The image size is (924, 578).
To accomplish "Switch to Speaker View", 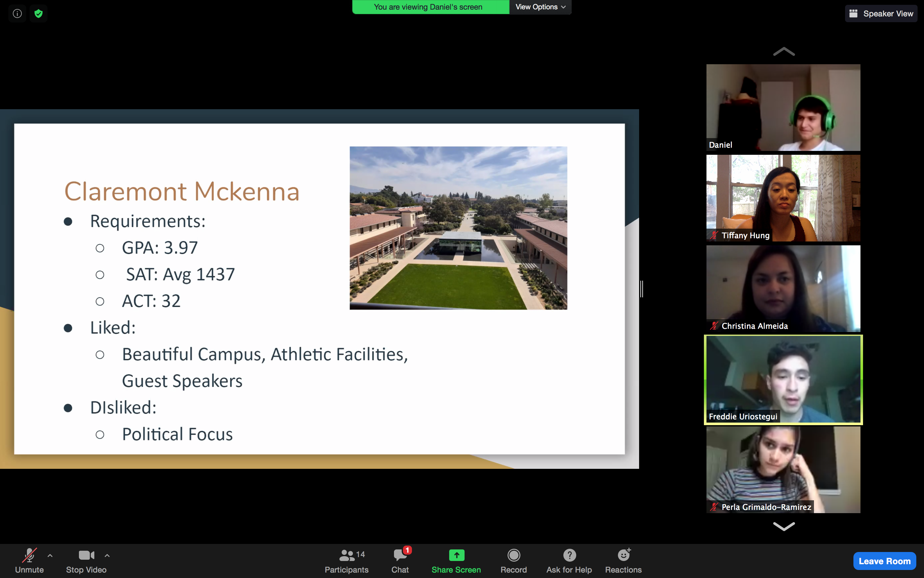I will click(881, 14).
